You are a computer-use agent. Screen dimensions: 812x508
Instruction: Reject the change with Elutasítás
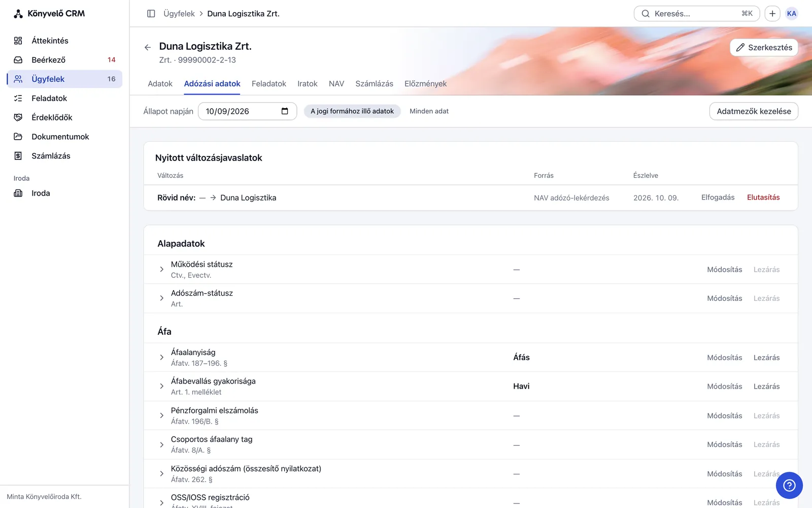(x=763, y=198)
